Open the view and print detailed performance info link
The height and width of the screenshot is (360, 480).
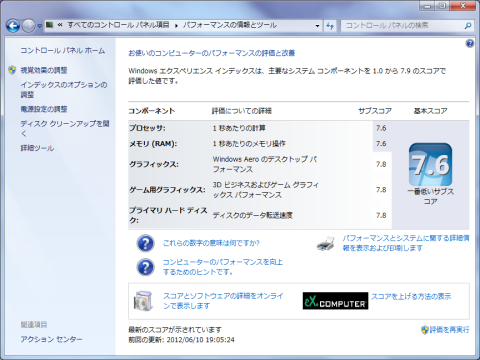[406, 243]
